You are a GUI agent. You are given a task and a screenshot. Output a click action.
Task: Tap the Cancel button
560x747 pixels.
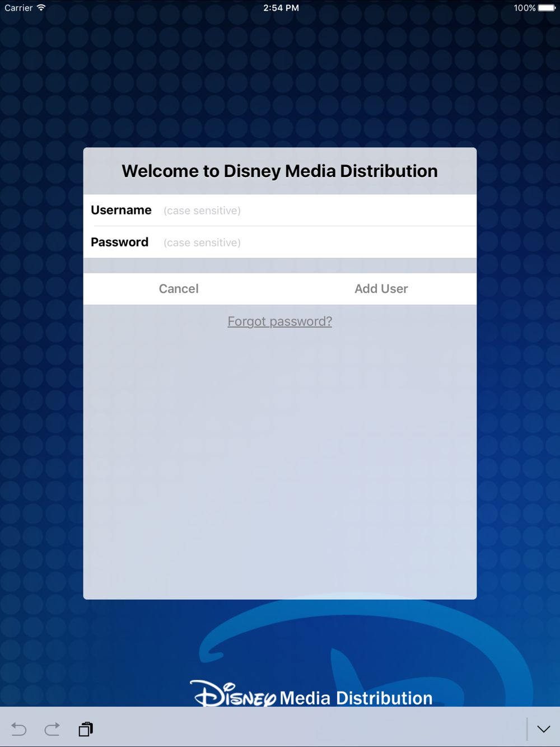point(179,289)
